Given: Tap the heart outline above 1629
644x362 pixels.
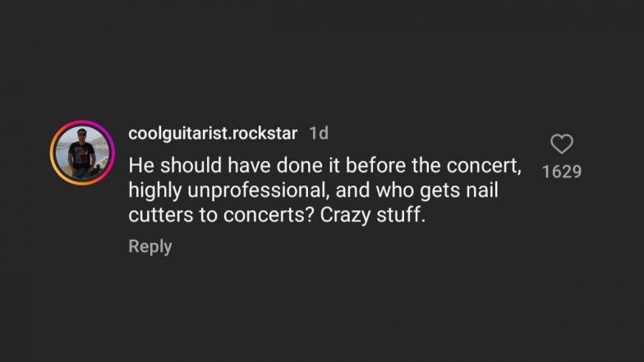Looking at the screenshot, I should coord(562,144).
